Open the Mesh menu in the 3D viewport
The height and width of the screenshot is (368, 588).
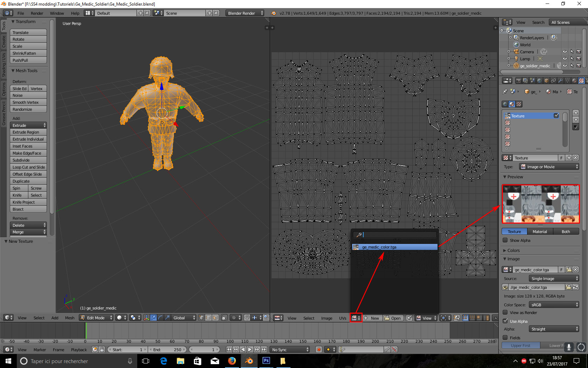70,318
